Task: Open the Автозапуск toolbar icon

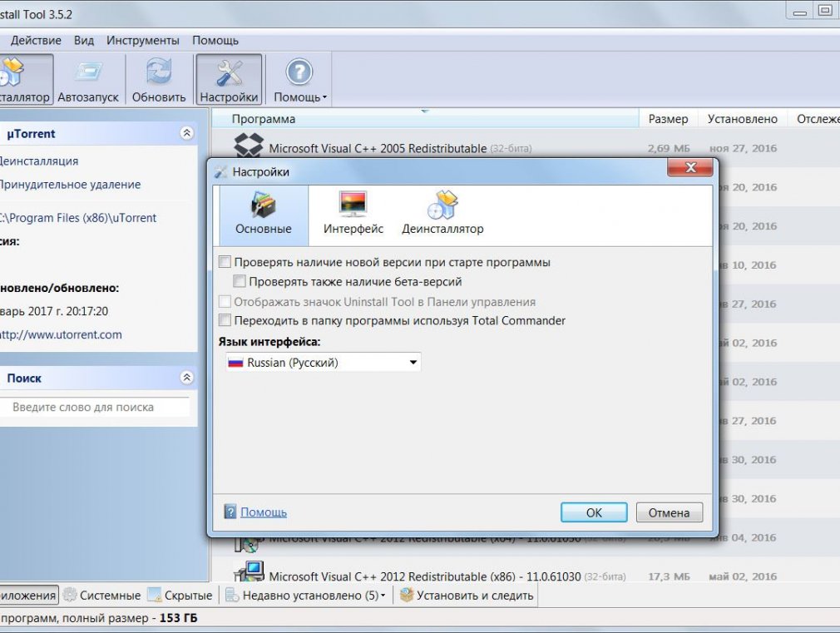Action: tap(88, 72)
